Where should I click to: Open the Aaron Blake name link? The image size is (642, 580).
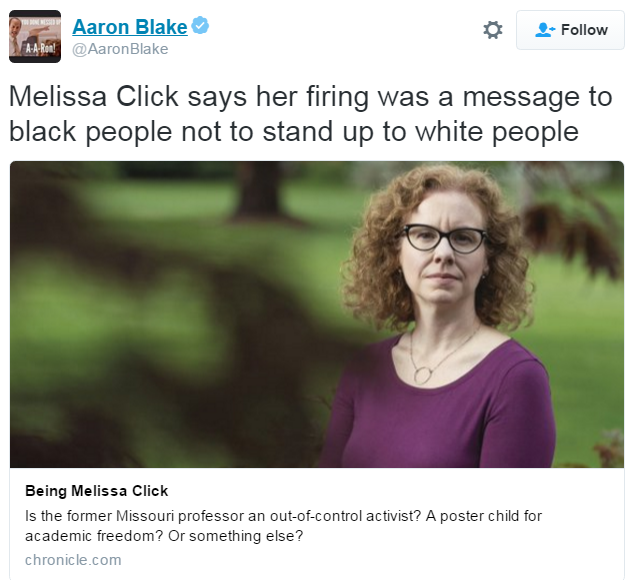click(130, 27)
